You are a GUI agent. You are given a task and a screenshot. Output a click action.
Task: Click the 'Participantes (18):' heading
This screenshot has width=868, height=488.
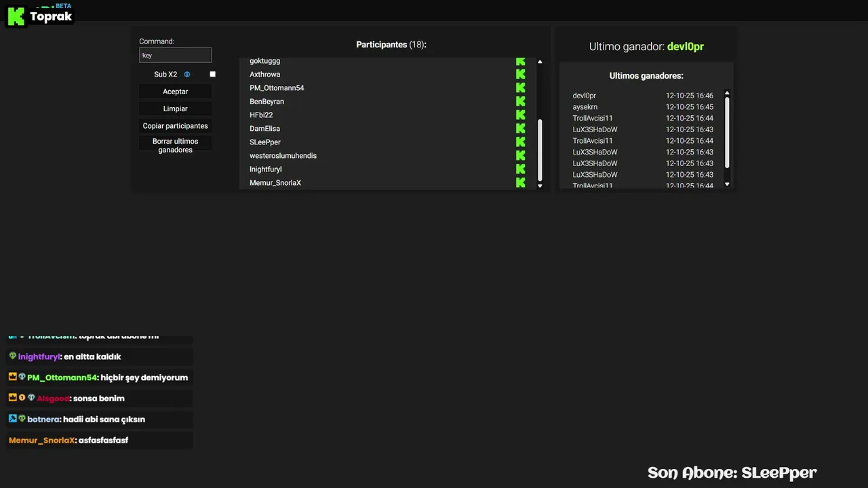point(391,45)
